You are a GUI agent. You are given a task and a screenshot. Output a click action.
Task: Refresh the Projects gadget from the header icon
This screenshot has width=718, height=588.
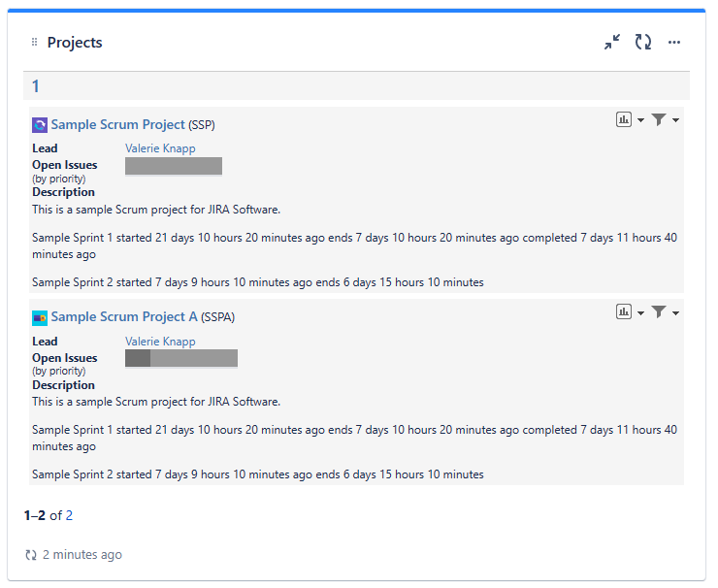pos(643,42)
